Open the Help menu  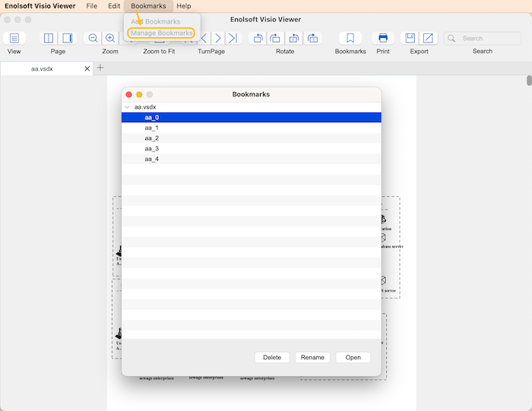tap(184, 6)
